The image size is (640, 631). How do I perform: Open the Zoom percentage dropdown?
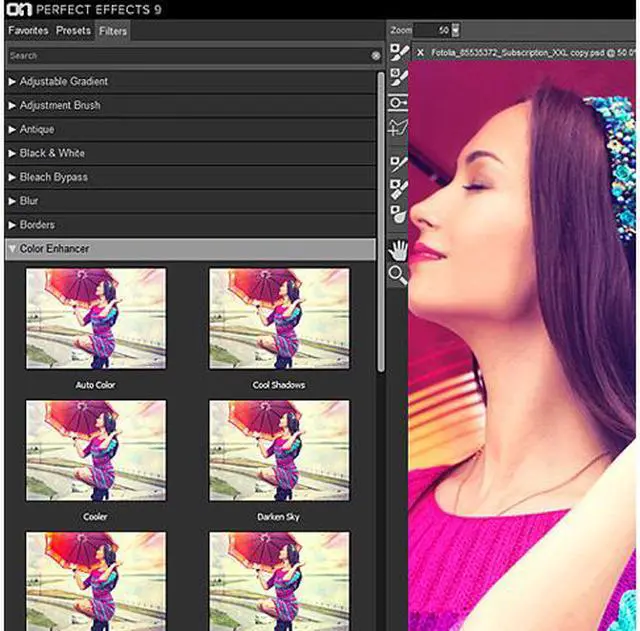(456, 30)
